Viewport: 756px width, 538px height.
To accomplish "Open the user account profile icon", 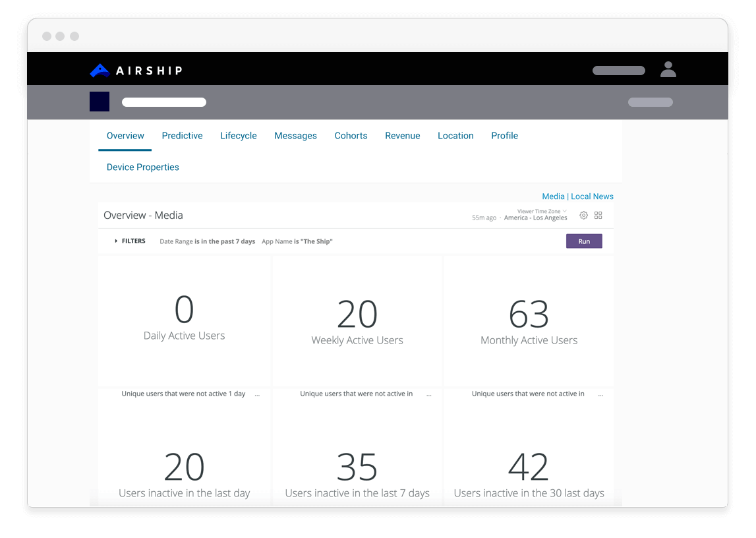I will point(668,70).
